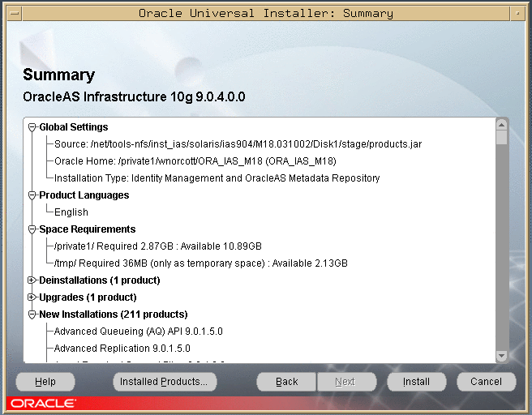Click the Oracle Universal Installer title bar
The image size is (532, 415).
(266, 14)
